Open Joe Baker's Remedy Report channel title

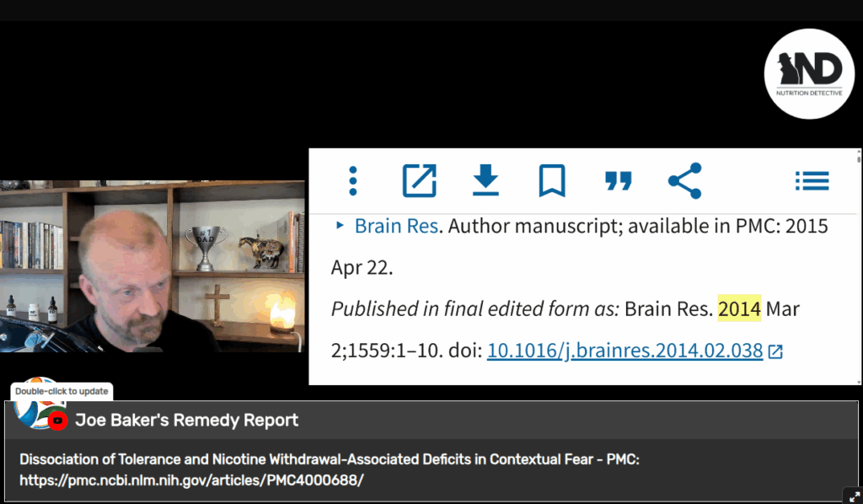pyautogui.click(x=186, y=421)
